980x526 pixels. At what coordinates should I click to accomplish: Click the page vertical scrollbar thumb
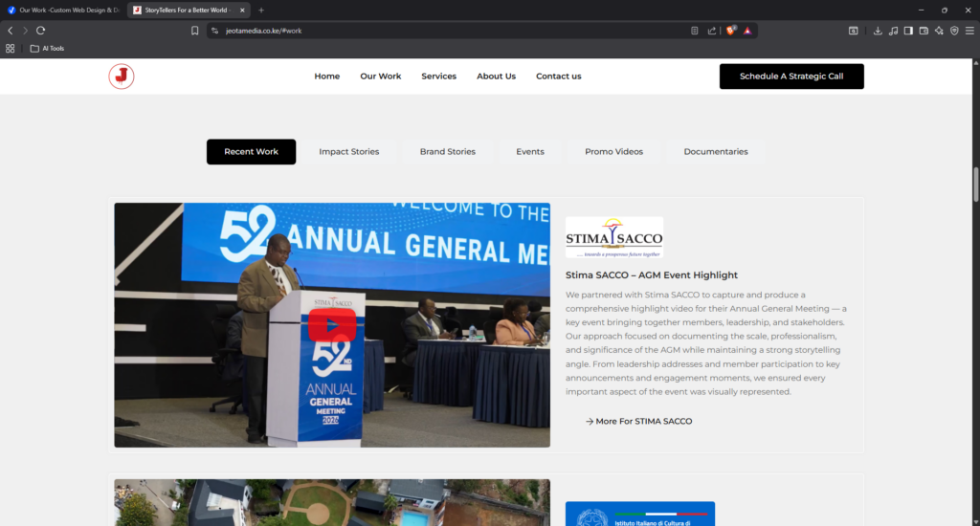click(x=975, y=185)
